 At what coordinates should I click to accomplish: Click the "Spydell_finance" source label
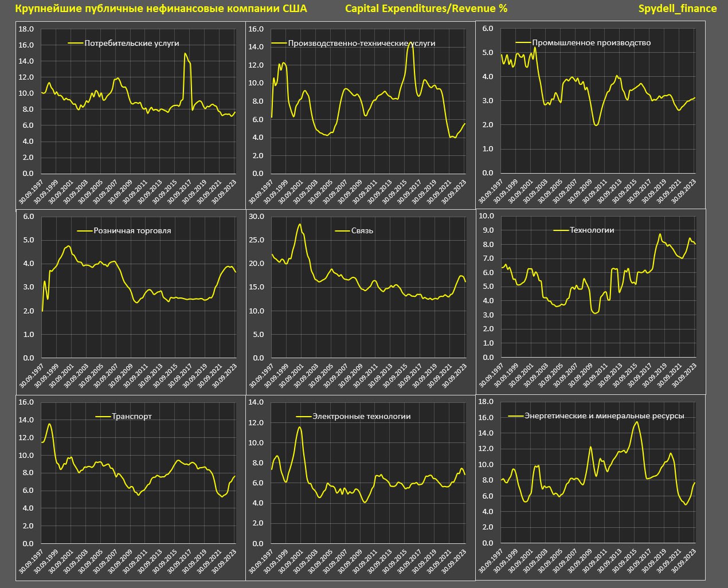point(678,9)
